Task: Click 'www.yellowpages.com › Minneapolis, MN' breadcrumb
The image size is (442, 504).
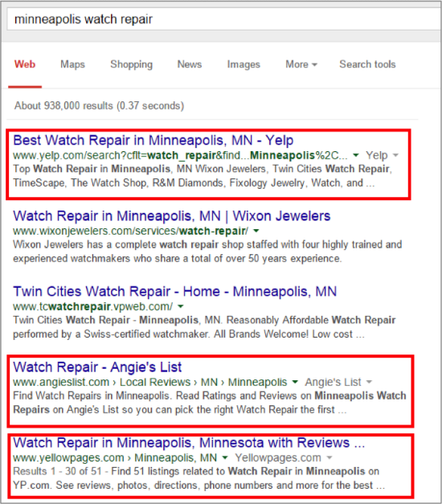Action: pyautogui.click(x=115, y=457)
